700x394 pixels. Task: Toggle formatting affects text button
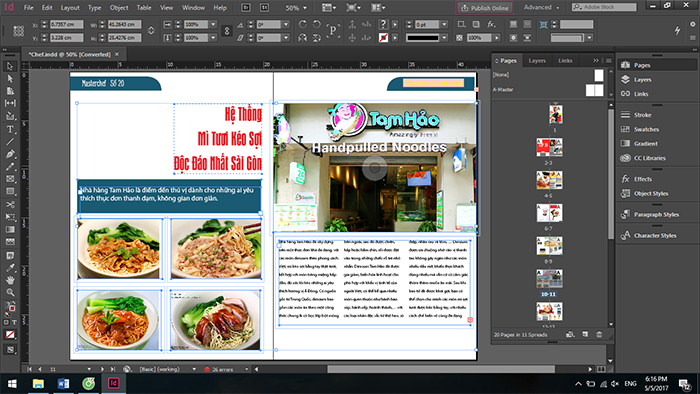click(14, 322)
